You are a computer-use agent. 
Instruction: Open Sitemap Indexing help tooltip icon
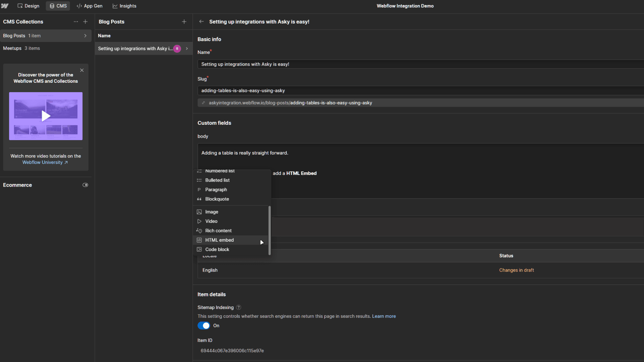(x=238, y=307)
